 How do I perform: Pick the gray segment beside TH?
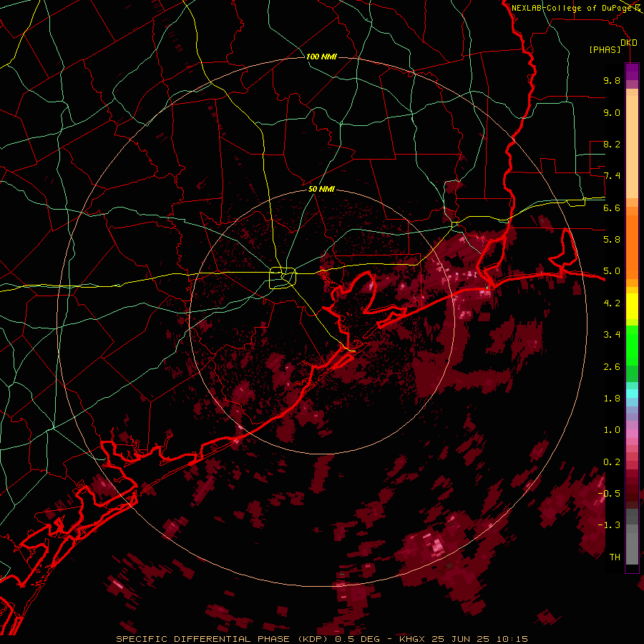click(x=632, y=548)
